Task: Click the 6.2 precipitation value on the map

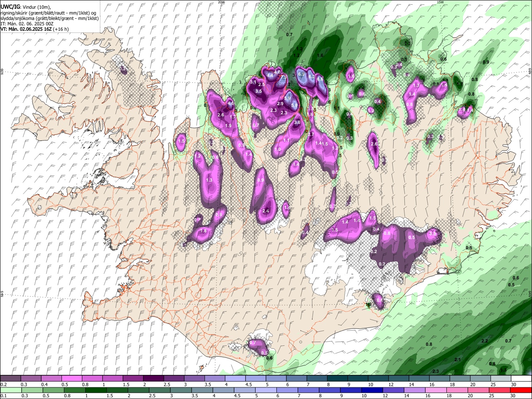Action: coord(312,76)
